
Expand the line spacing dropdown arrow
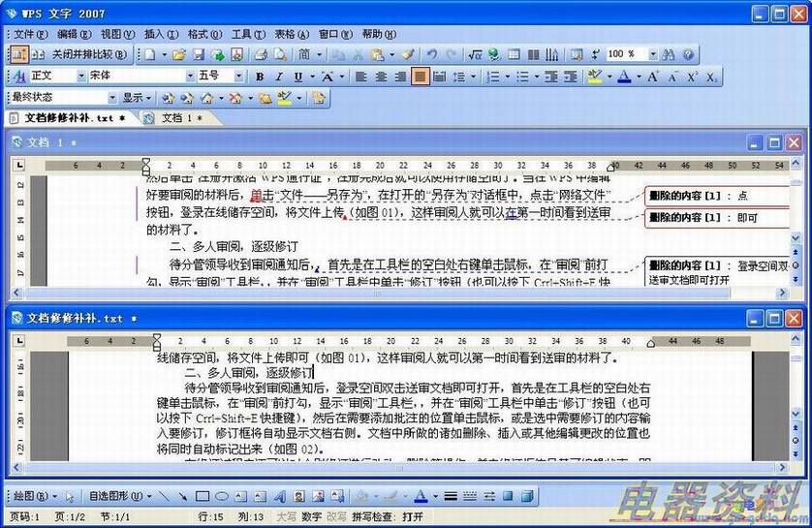(x=473, y=77)
